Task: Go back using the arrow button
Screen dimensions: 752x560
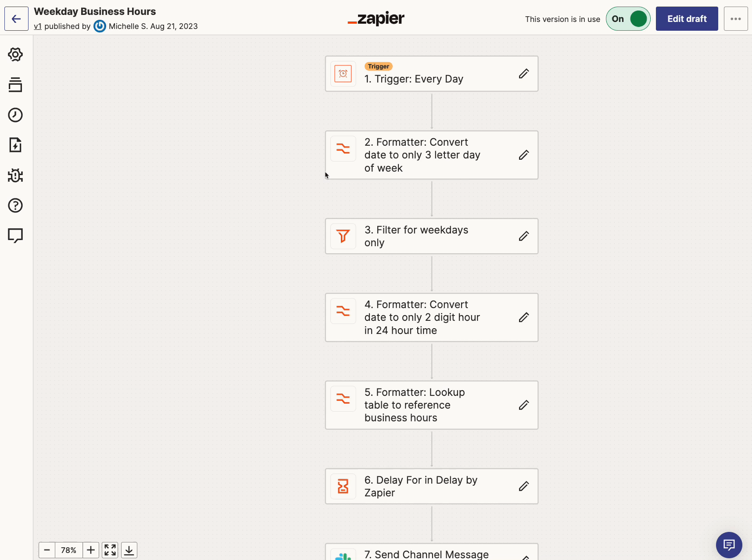Action: (16, 19)
